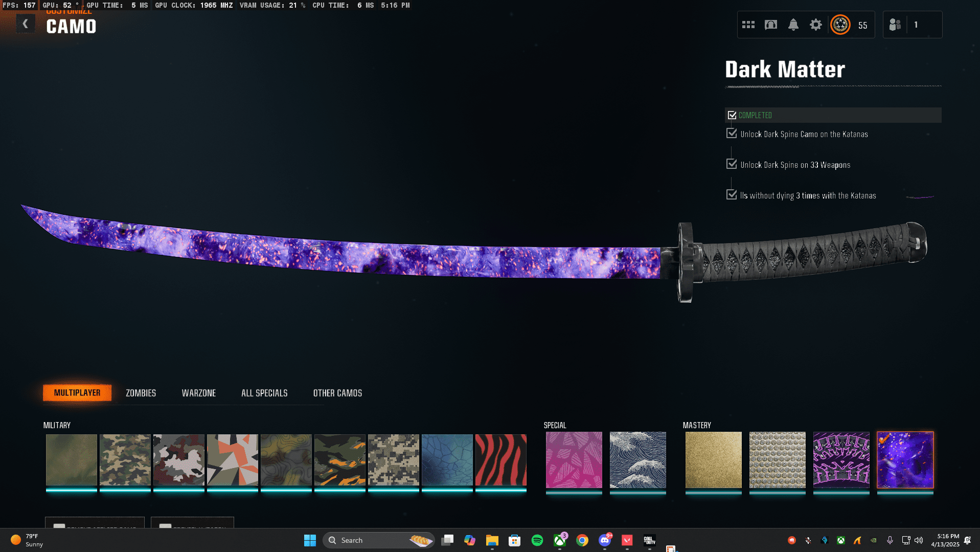Open the headset voice chat icon

click(770, 25)
